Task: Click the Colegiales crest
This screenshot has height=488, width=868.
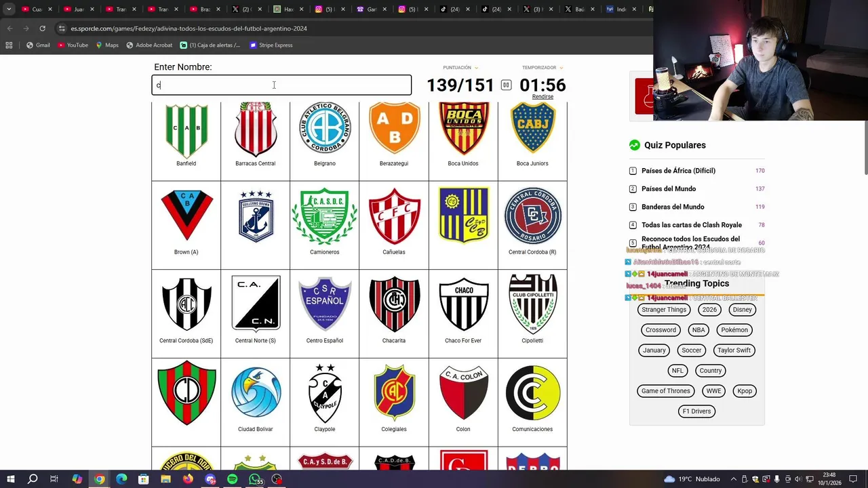Action: pyautogui.click(x=394, y=393)
